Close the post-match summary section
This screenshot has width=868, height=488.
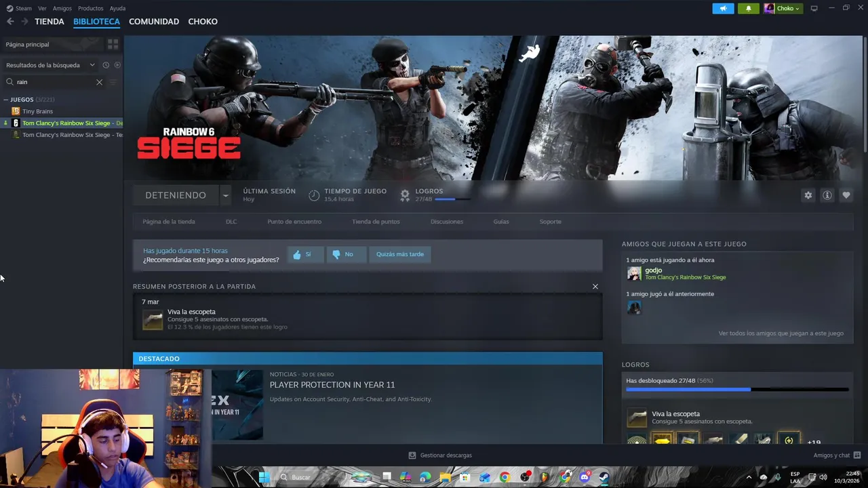tap(595, 287)
